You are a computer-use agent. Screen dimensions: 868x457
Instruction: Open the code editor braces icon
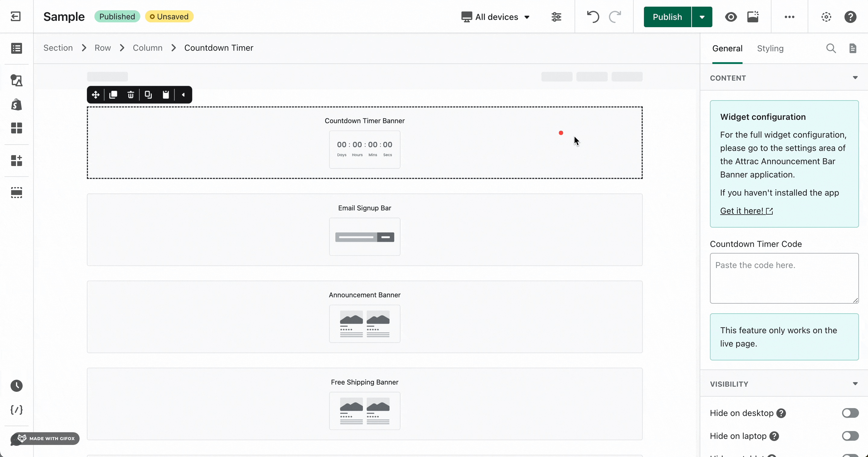pos(16,410)
